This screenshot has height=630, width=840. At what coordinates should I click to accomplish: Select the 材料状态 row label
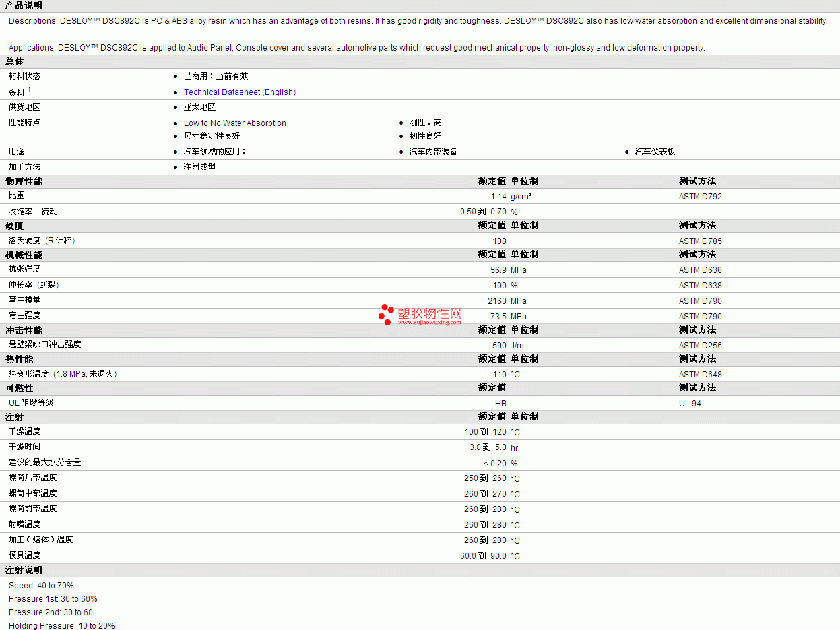24,76
